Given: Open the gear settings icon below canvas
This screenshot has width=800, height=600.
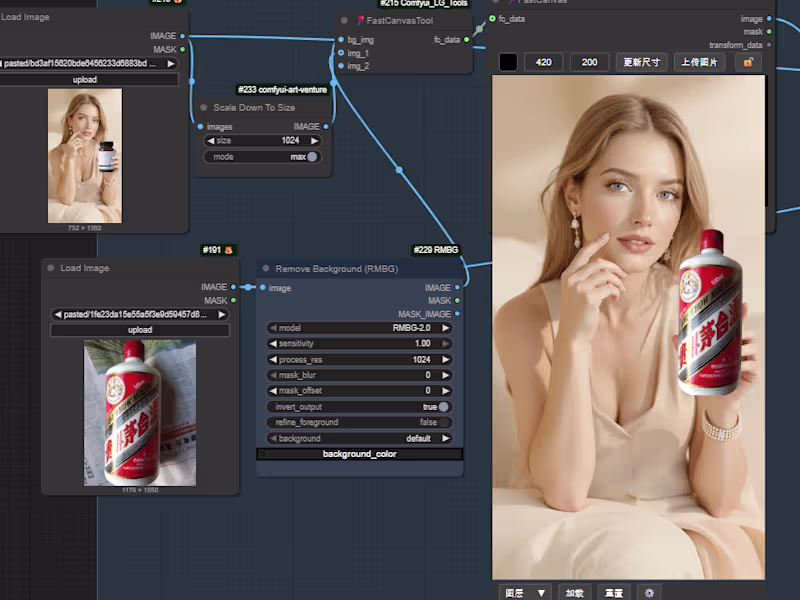Looking at the screenshot, I should pos(648,592).
